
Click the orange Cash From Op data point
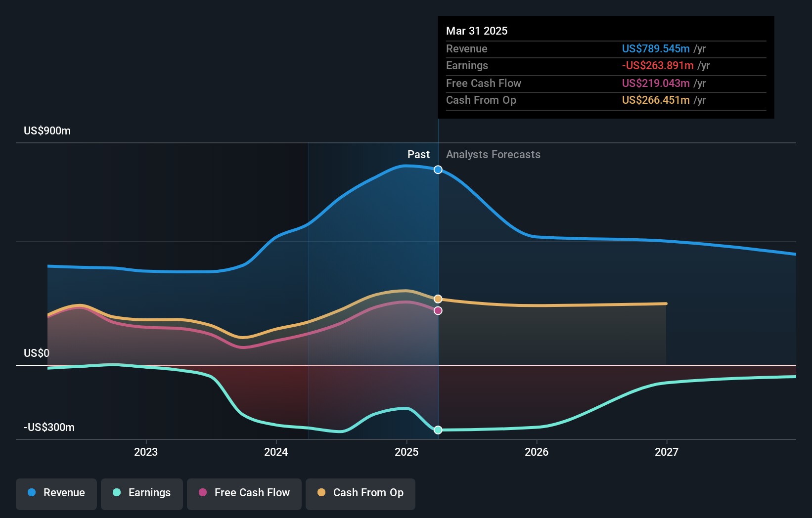(x=438, y=299)
